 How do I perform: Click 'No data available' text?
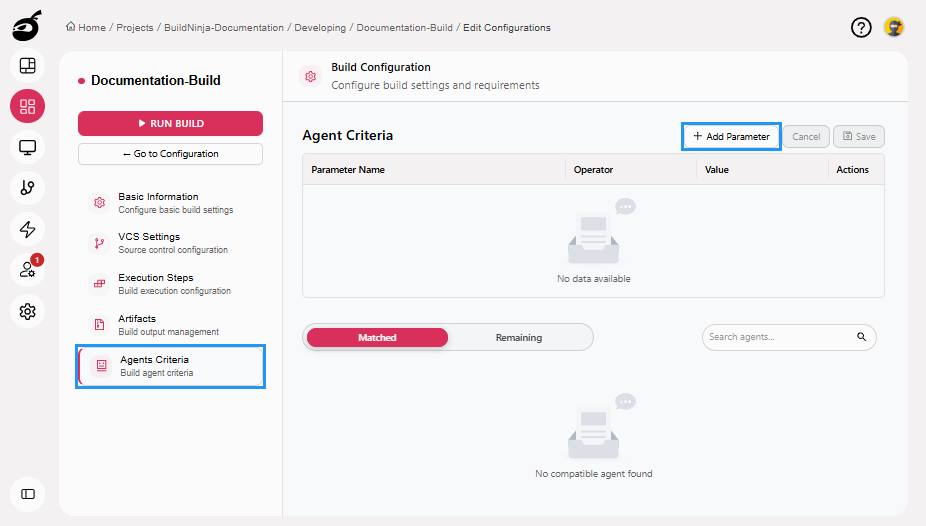(x=594, y=279)
